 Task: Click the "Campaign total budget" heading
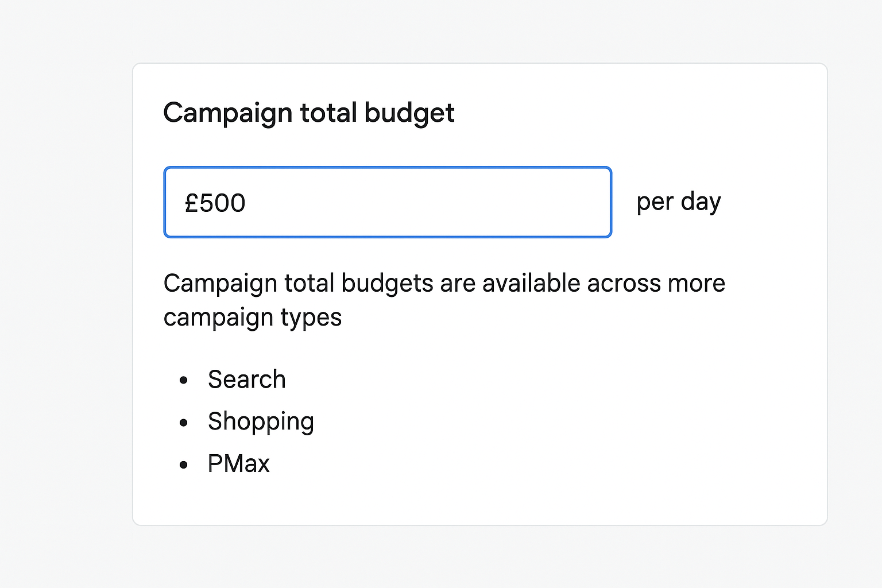tap(309, 113)
